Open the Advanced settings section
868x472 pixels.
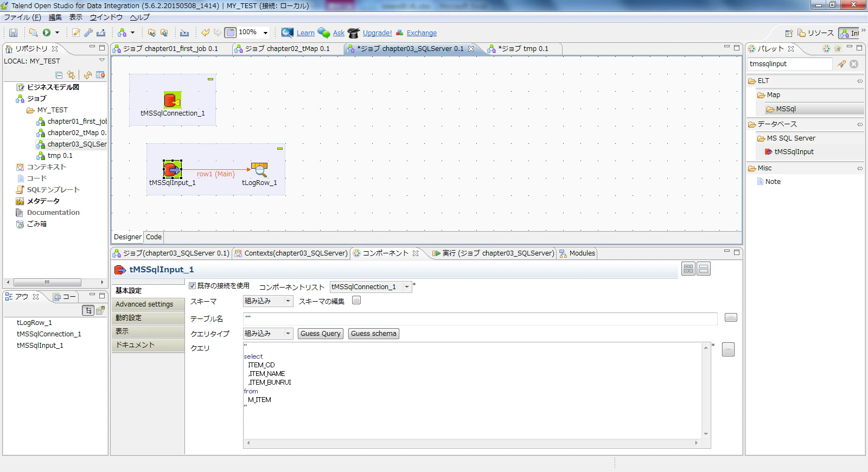[148, 304]
